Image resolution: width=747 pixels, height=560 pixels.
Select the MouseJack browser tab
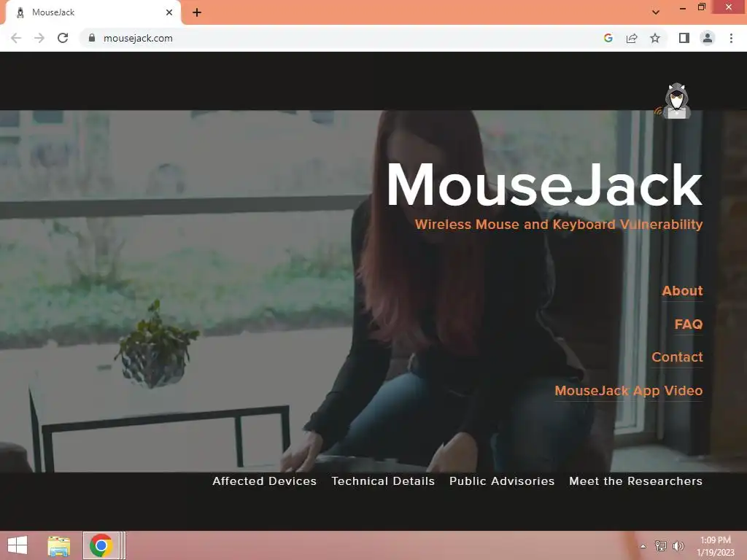point(93,13)
